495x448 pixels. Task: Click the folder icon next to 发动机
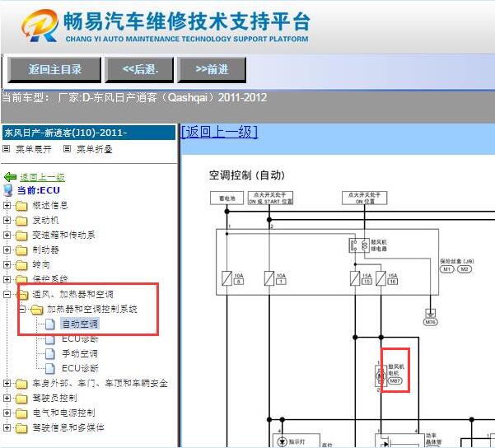(21, 221)
